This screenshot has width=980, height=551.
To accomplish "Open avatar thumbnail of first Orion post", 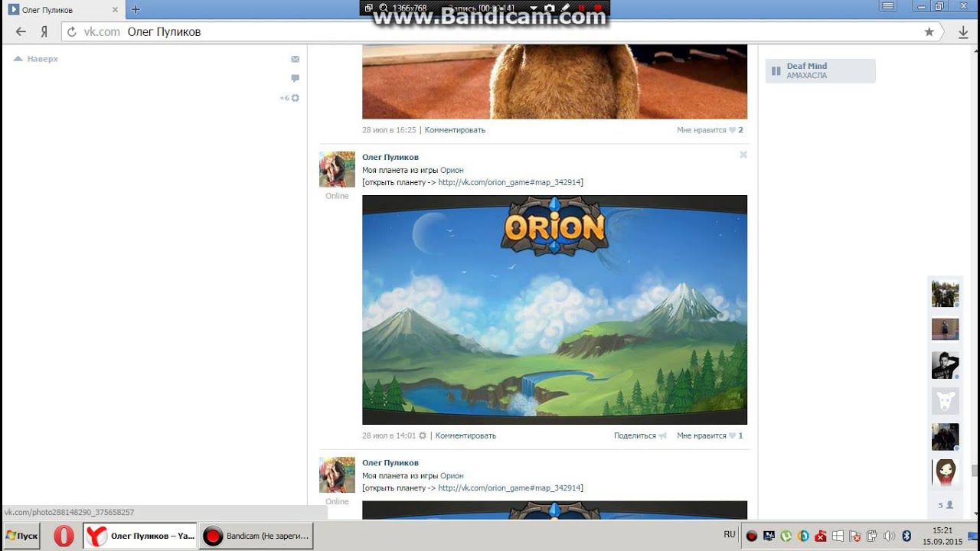I will 337,169.
